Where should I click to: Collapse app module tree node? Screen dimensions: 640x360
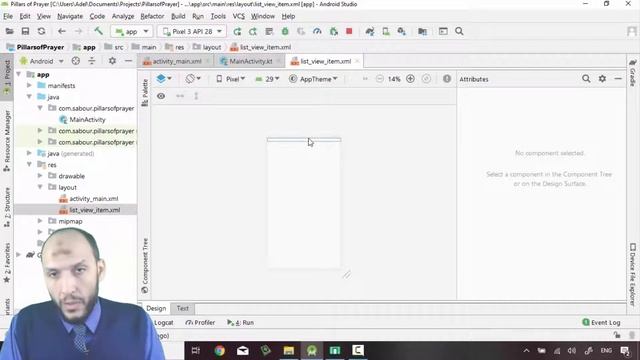(x=19, y=74)
